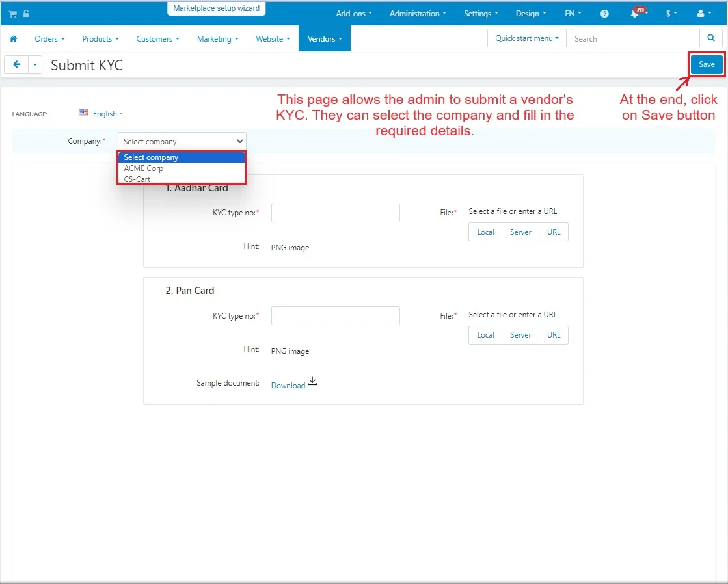Click the back arrow button

(x=16, y=65)
